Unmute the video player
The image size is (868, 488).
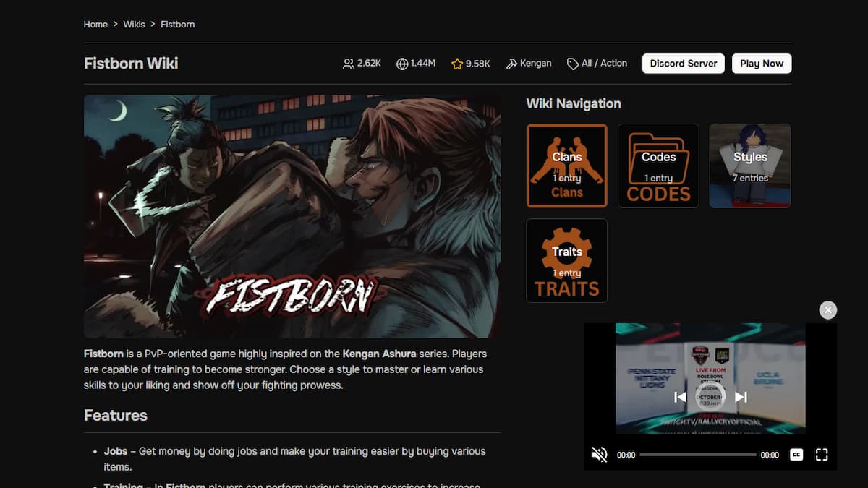pyautogui.click(x=599, y=455)
